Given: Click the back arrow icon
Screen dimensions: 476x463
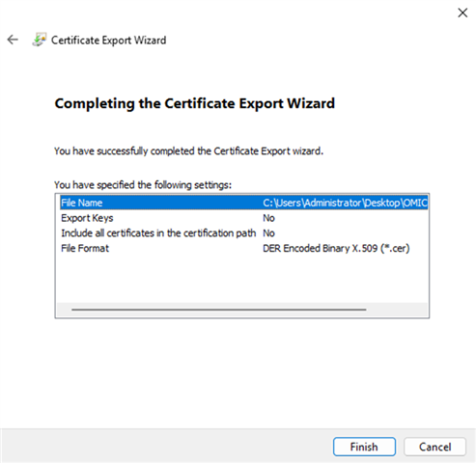Looking at the screenshot, I should [13, 40].
